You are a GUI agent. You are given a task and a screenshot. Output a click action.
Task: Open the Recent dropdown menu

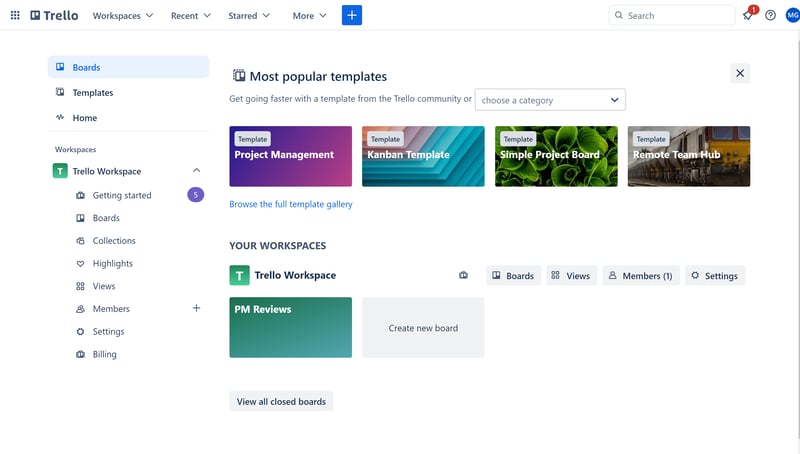(x=190, y=15)
